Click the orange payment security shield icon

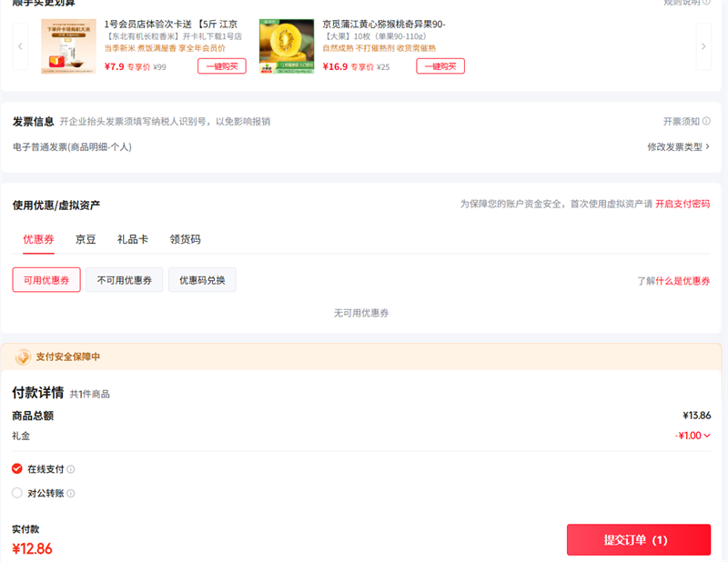coord(23,357)
